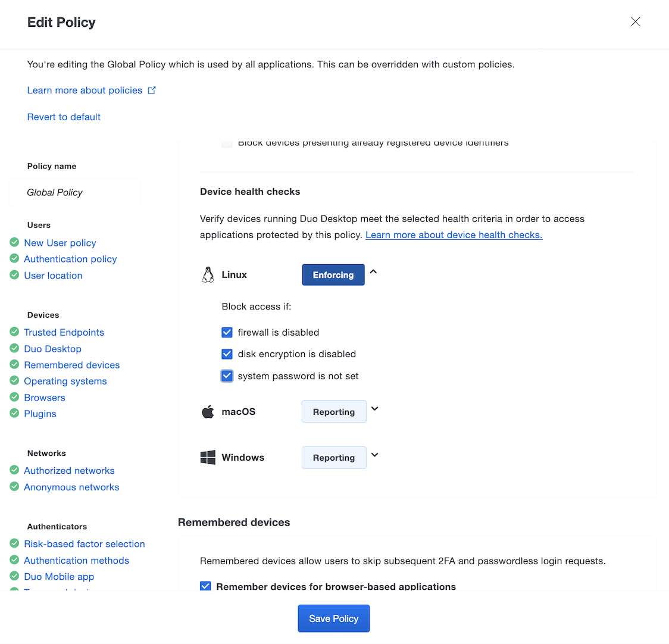Collapse the Linux health check section chevron
669x644 pixels.
coord(374,272)
